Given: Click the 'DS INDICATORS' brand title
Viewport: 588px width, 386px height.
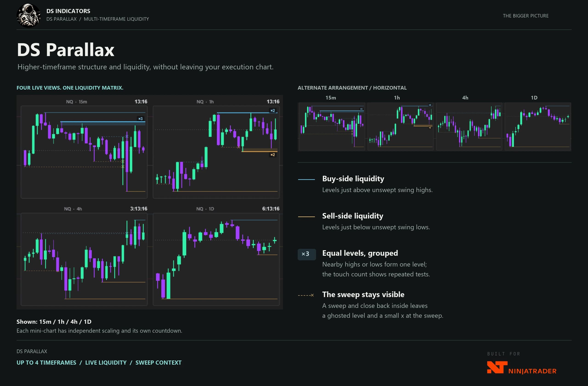Looking at the screenshot, I should (68, 11).
